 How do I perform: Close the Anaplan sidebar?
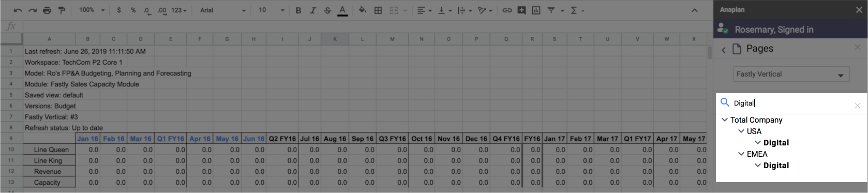(859, 10)
